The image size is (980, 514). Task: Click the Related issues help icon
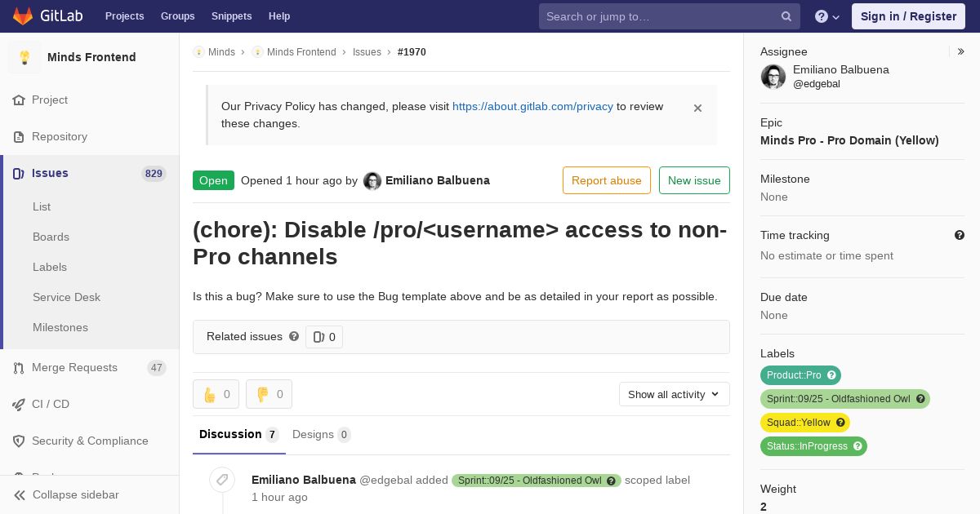tap(294, 336)
